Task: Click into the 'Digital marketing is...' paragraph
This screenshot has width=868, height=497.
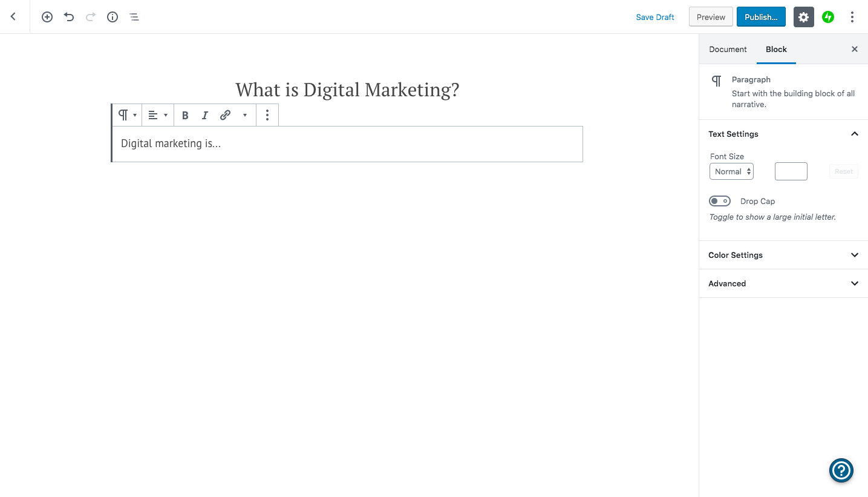Action: click(x=347, y=144)
